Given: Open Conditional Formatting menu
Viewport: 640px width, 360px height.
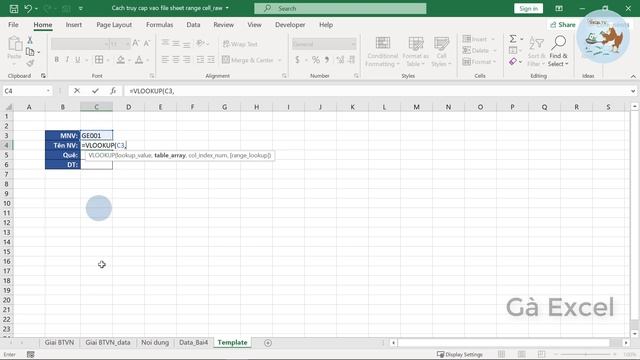Looking at the screenshot, I should [x=382, y=52].
